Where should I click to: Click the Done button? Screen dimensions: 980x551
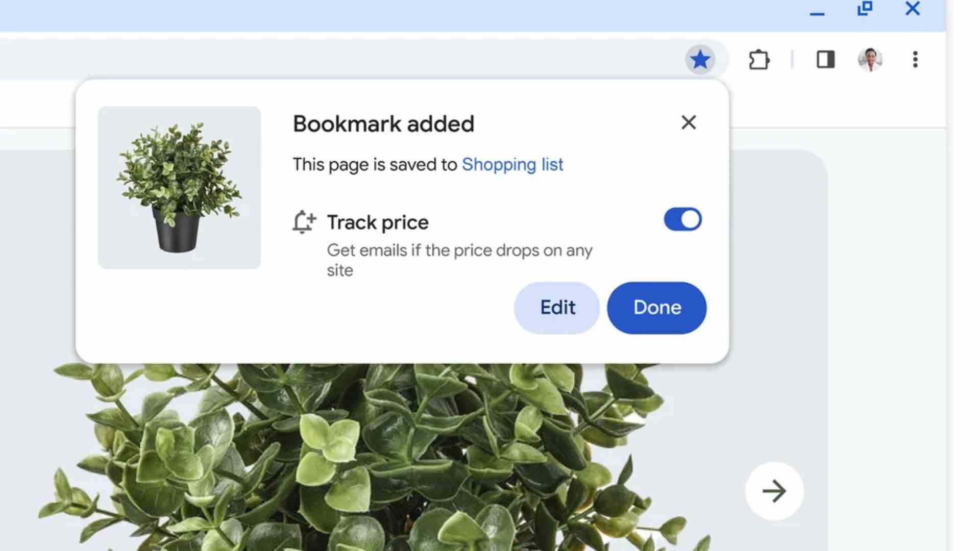657,307
